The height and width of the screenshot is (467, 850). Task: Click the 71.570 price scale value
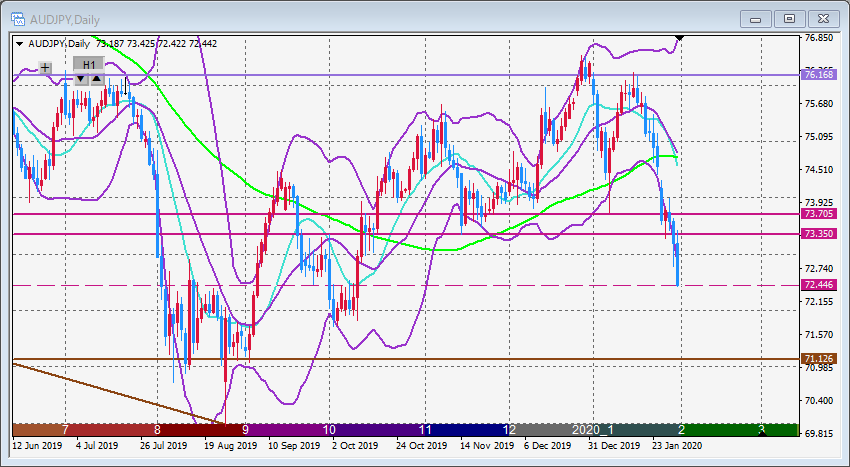[x=818, y=335]
